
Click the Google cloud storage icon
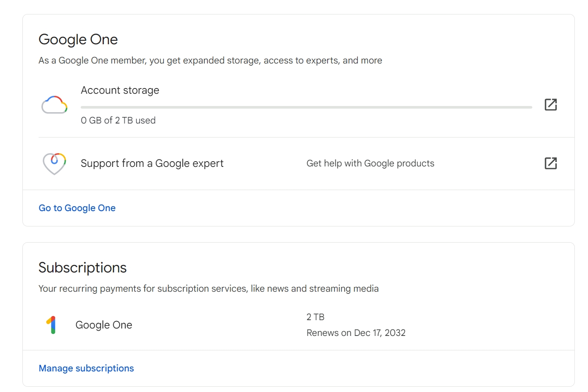pyautogui.click(x=54, y=105)
